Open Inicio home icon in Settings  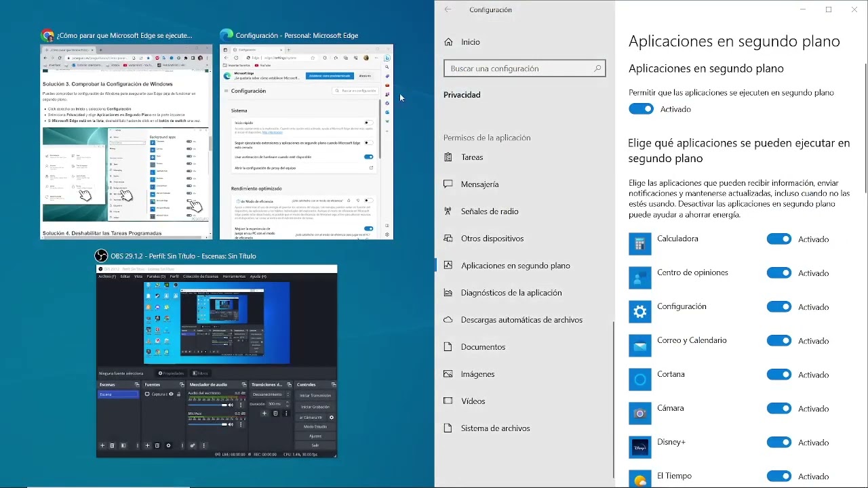tap(448, 42)
